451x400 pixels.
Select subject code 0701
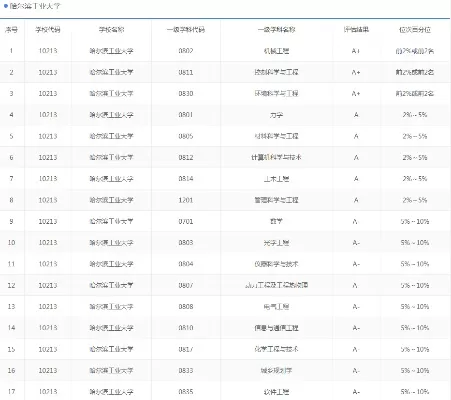tap(186, 222)
